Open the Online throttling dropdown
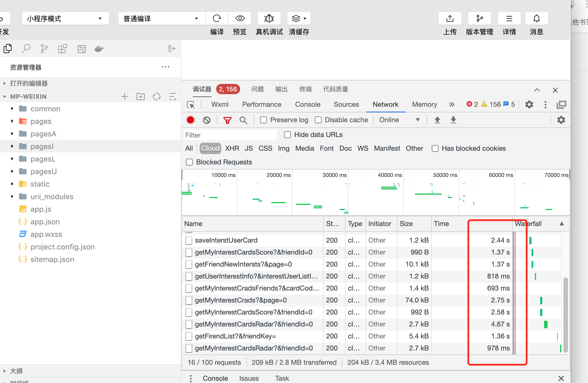 click(x=399, y=120)
